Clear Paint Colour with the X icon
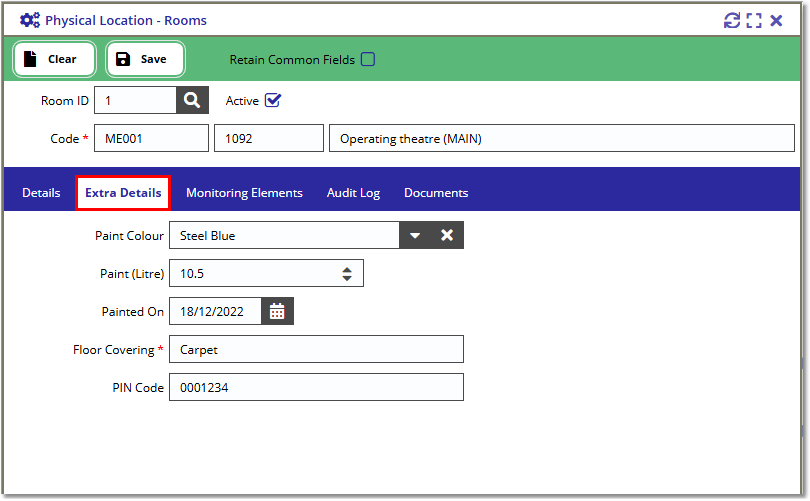The width and height of the screenshot is (810, 501). 447,236
